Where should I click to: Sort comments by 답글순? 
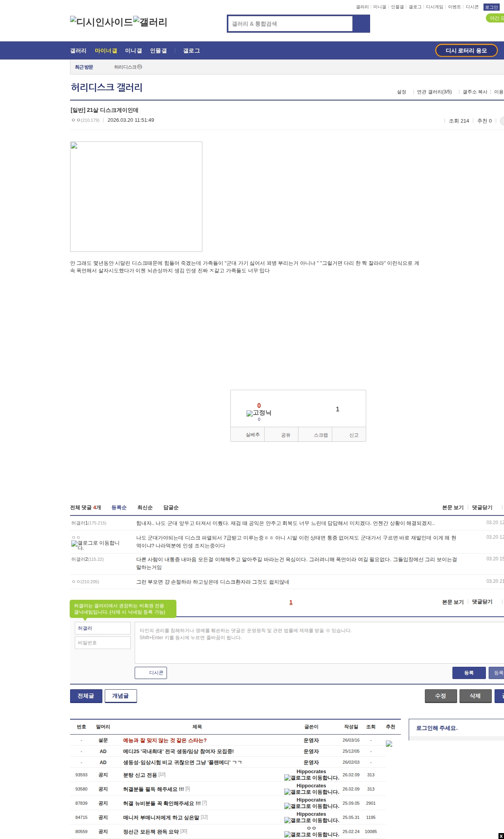click(x=171, y=508)
